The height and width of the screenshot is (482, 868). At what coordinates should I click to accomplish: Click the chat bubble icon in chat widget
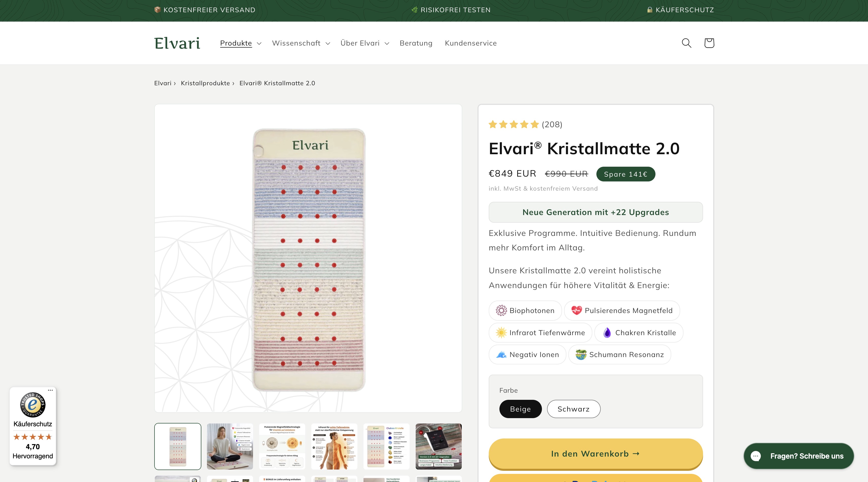click(756, 456)
